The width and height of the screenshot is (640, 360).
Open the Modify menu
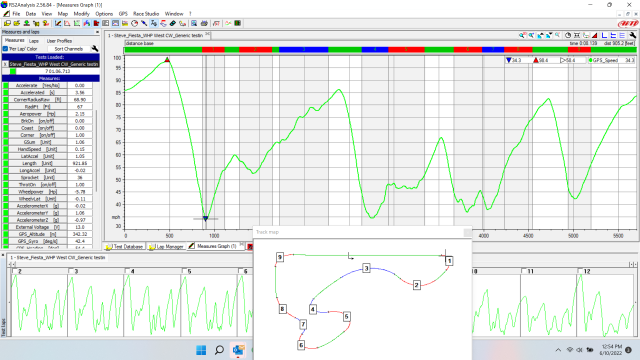tap(82, 13)
